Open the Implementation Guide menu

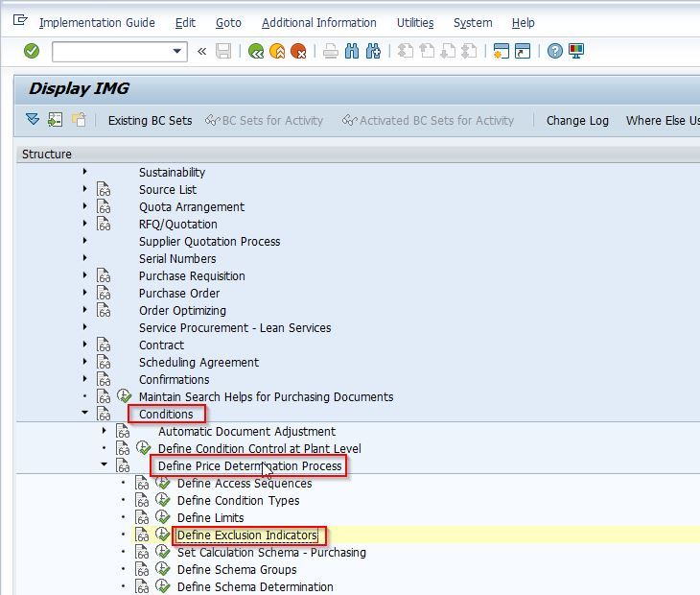click(97, 22)
